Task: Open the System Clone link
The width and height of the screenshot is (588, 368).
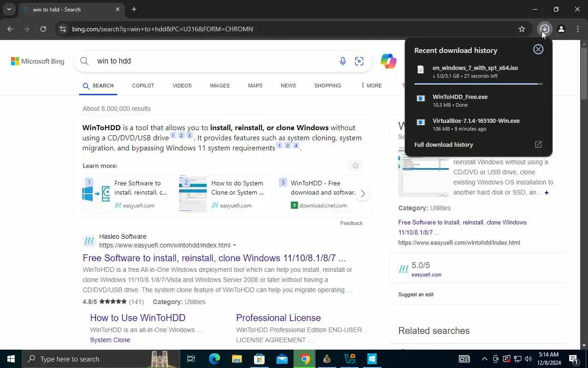Action: click(x=110, y=340)
